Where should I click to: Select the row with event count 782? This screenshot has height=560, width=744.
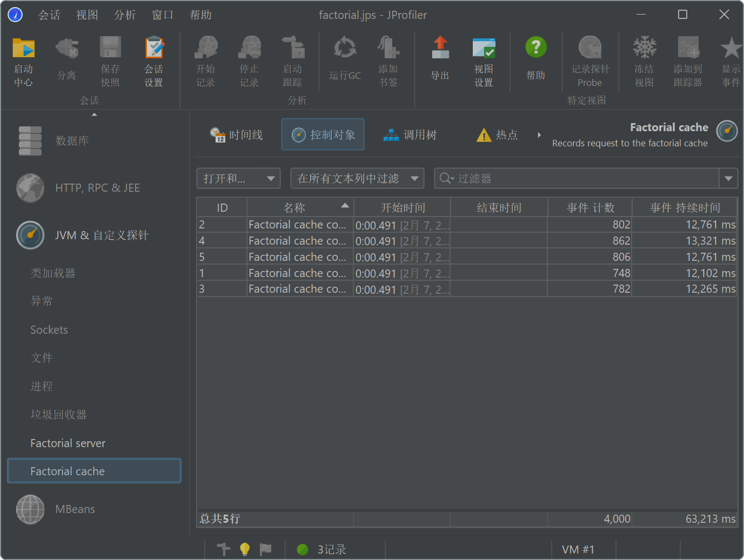click(467, 289)
